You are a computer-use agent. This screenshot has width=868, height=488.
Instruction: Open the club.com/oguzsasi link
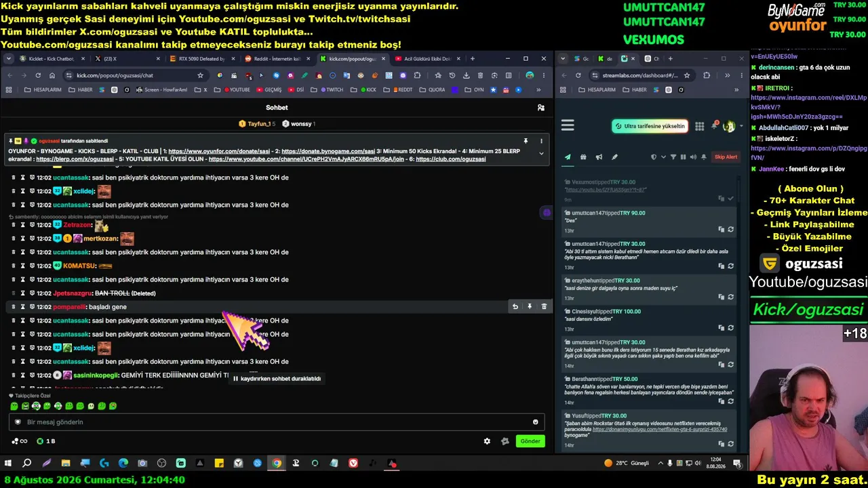pyautogui.click(x=451, y=159)
